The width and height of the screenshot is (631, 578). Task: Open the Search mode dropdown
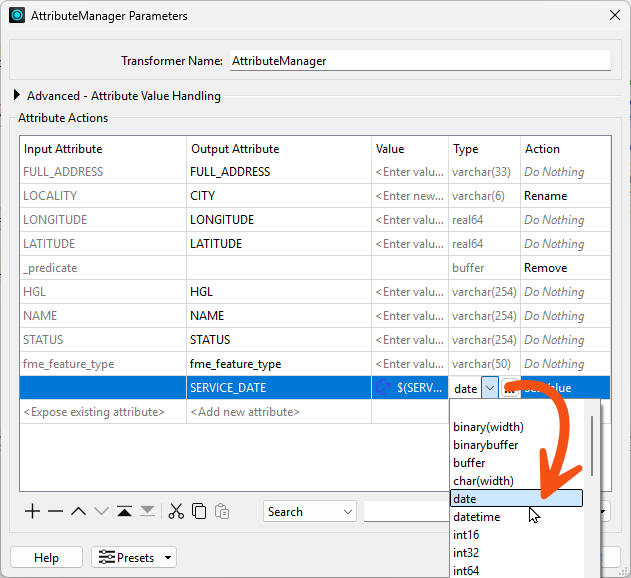tap(309, 512)
